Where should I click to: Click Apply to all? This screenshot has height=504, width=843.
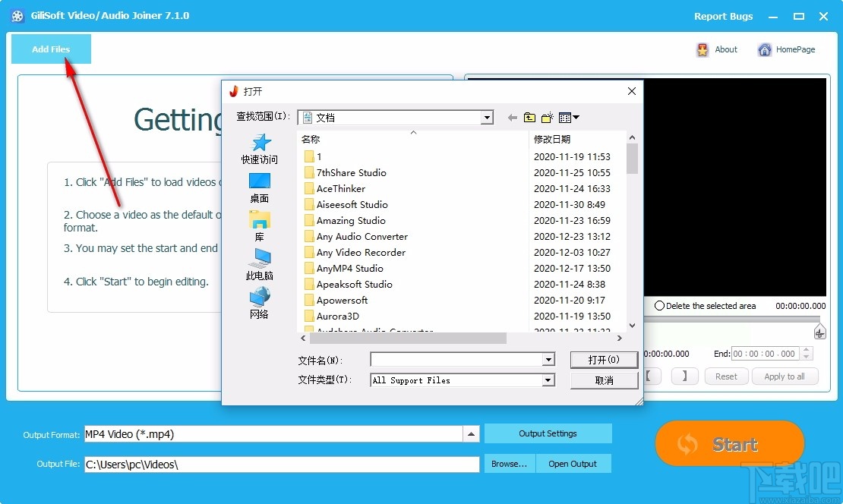pyautogui.click(x=785, y=376)
